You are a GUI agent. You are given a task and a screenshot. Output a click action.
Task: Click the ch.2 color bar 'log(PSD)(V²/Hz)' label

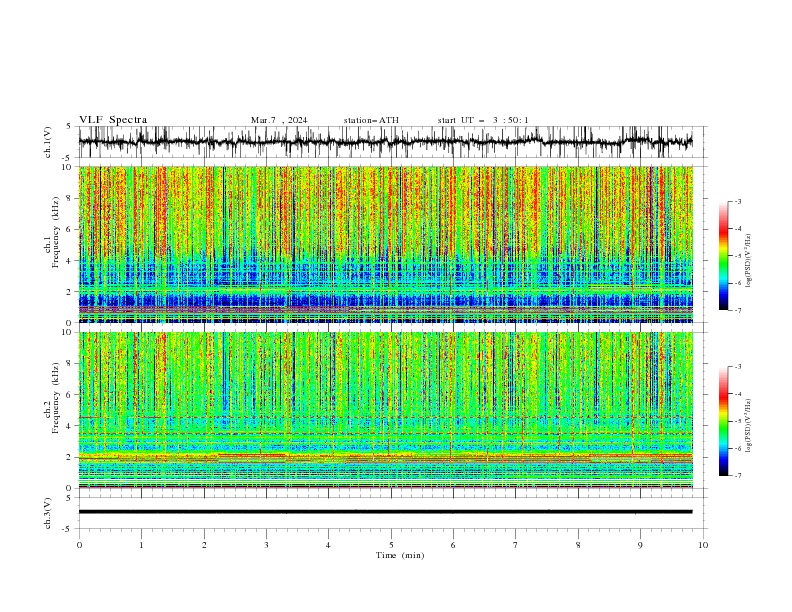tap(749, 426)
